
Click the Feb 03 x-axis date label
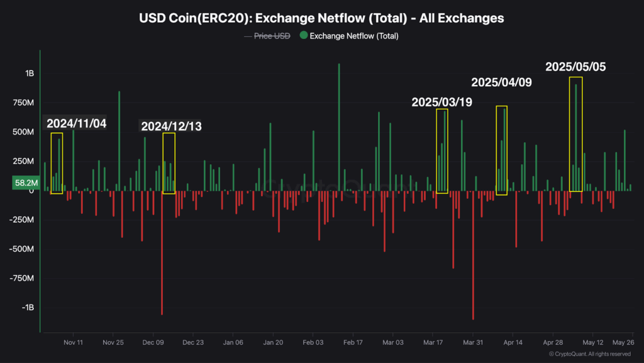313,343
